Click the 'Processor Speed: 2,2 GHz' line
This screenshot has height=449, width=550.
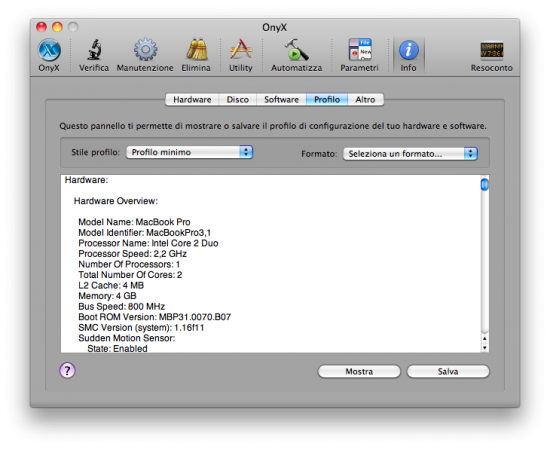coord(133,254)
